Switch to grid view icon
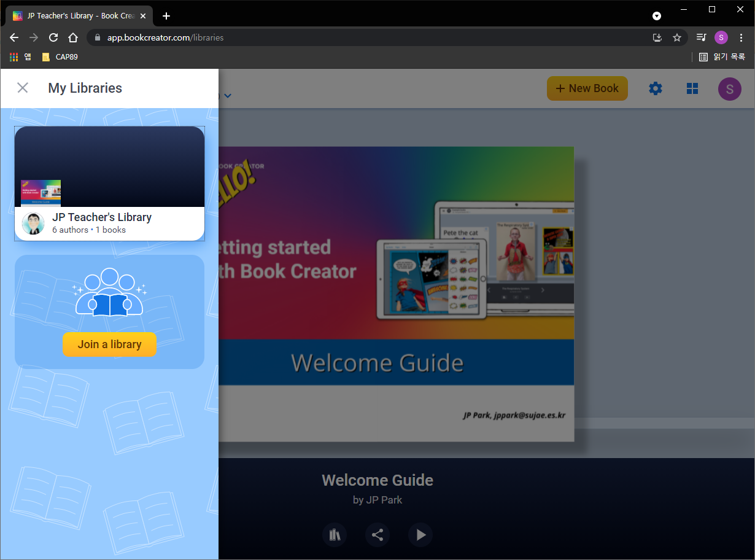Viewport: 755px width, 560px height. [692, 88]
